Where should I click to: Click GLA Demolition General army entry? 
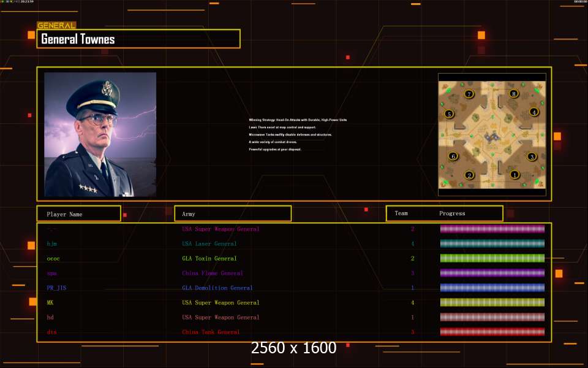(217, 288)
